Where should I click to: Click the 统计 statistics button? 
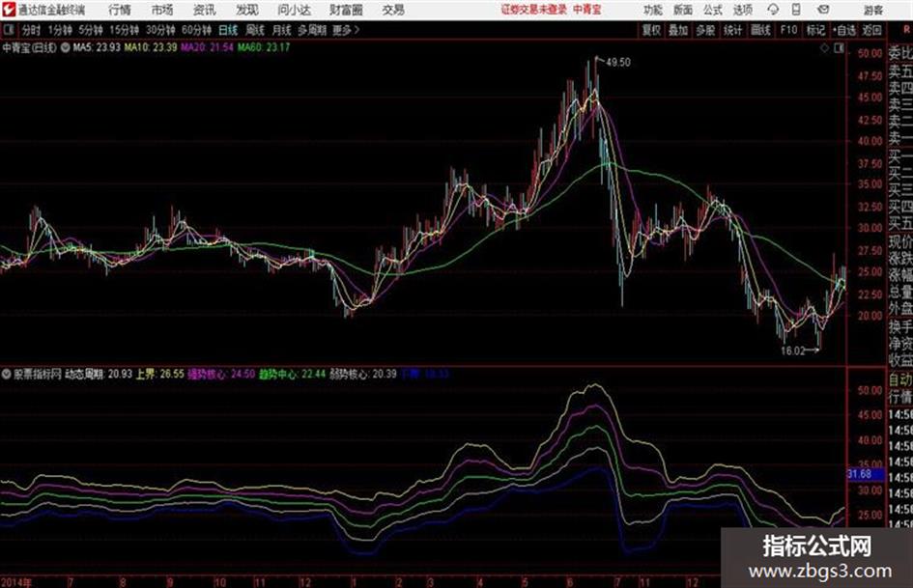point(733,30)
